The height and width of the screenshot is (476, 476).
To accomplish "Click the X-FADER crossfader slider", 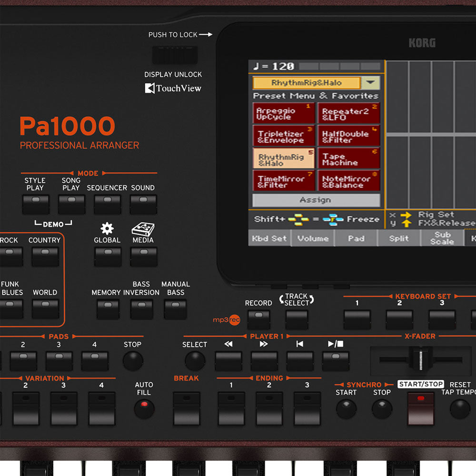I will (x=421, y=360).
